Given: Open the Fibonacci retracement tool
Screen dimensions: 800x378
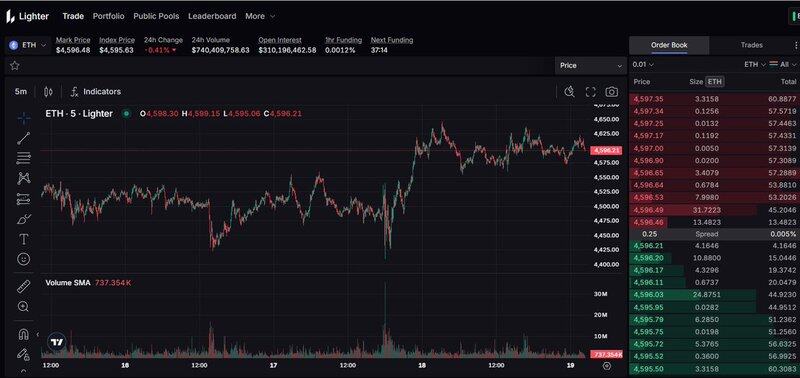Looking at the screenshot, I should click(23, 159).
